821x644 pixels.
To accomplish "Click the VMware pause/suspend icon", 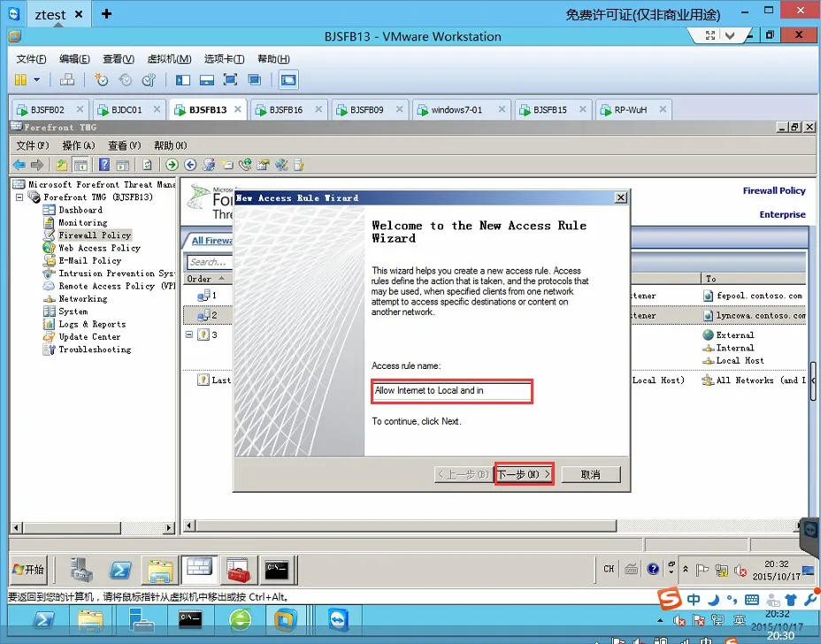I will click(20, 80).
